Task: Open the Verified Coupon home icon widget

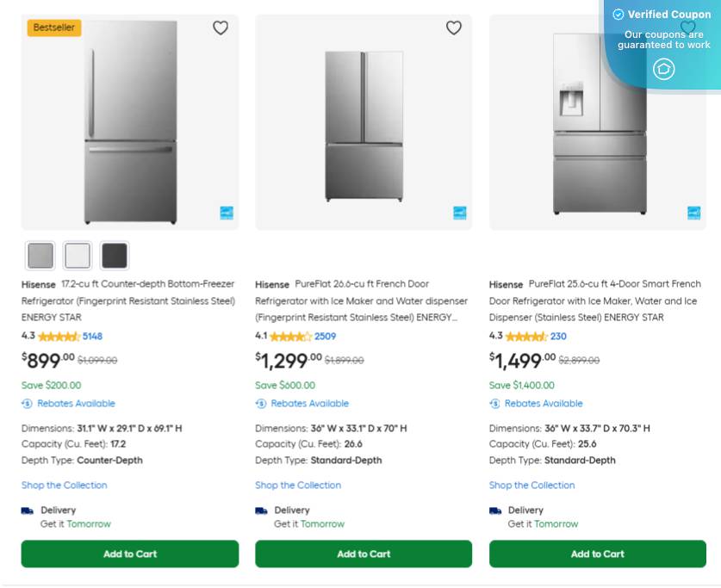Action: pyautogui.click(x=663, y=69)
